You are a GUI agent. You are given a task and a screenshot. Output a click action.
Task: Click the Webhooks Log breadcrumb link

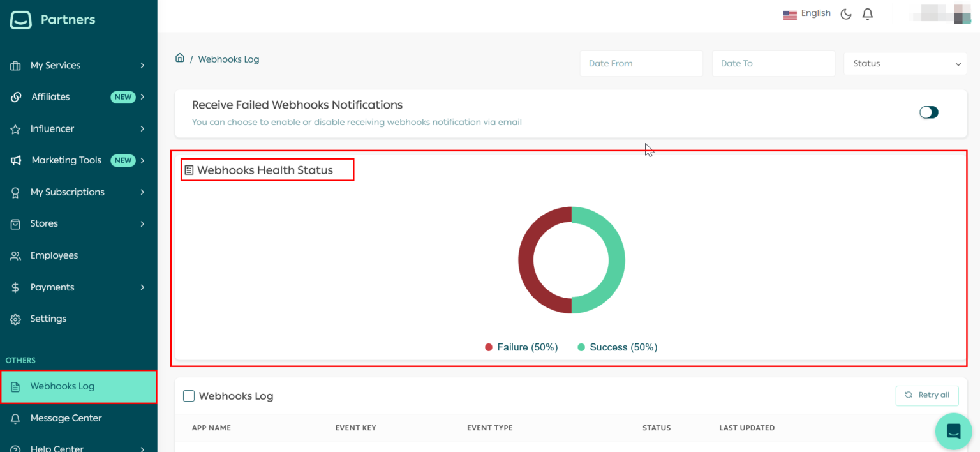[x=228, y=59]
